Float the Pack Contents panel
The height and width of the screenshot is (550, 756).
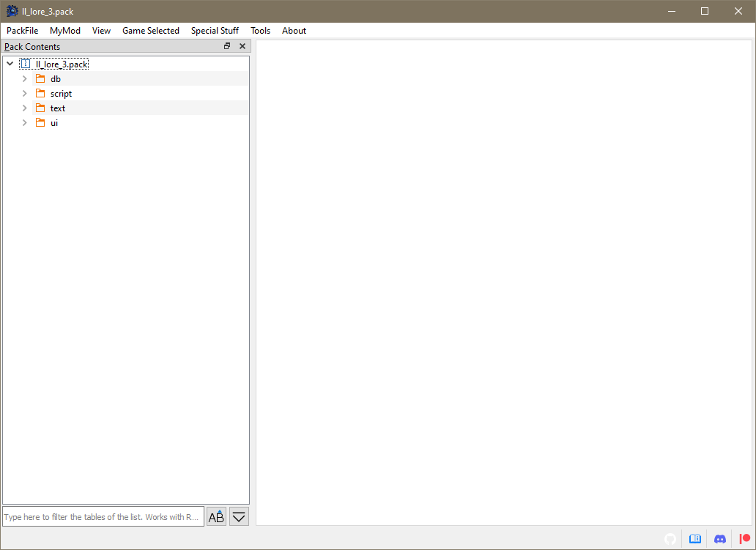pos(227,46)
